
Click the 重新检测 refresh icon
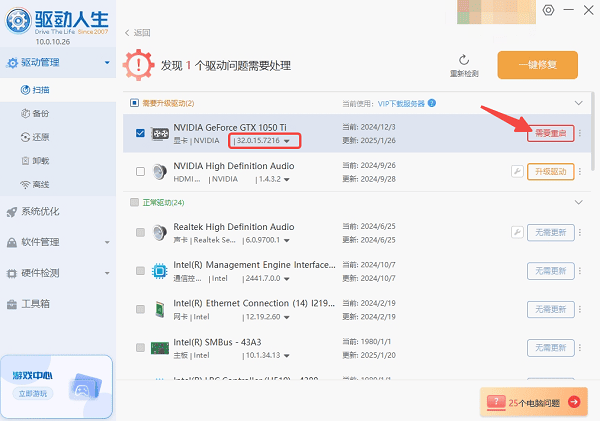464,60
